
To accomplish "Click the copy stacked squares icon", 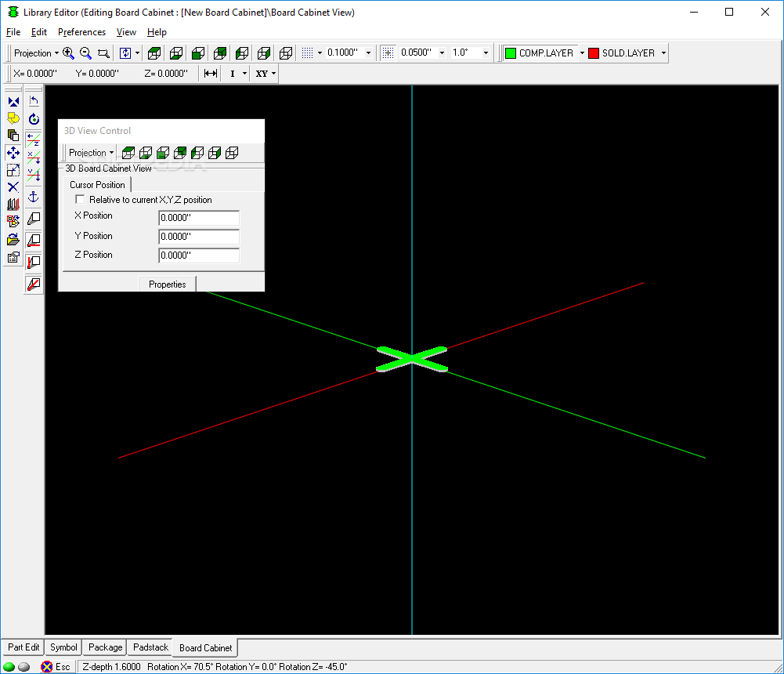I will point(13,135).
